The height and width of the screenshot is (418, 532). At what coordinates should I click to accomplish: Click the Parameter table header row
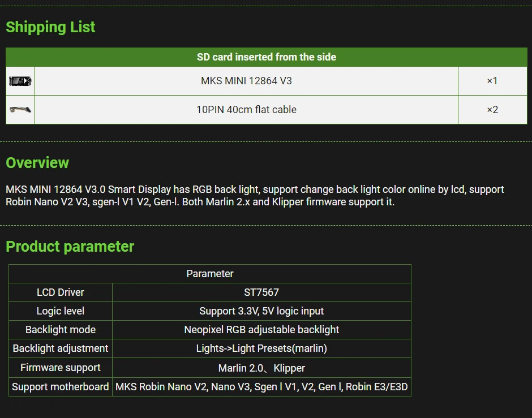[x=209, y=274]
